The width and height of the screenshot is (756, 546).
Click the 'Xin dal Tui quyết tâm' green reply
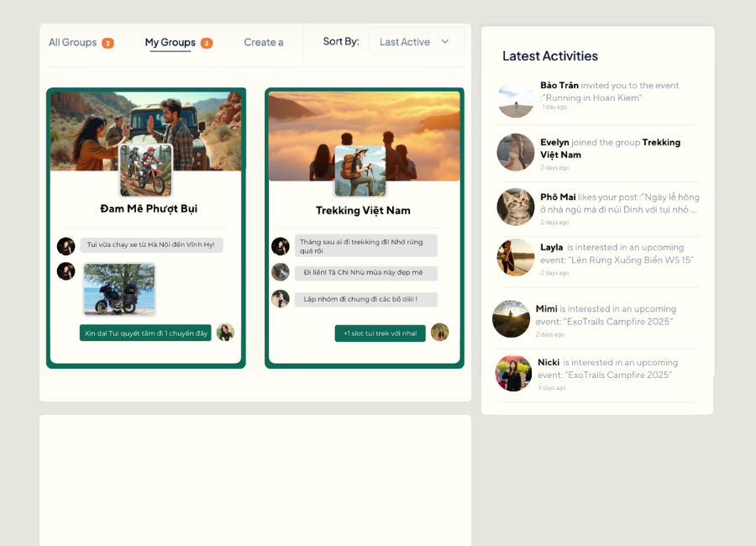[145, 333]
